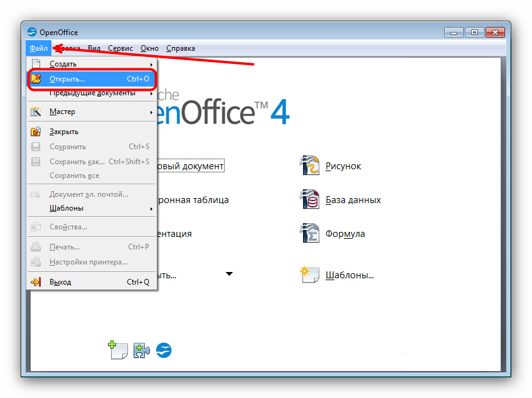Click the wizard wand icon beside Мастер

[x=36, y=112]
